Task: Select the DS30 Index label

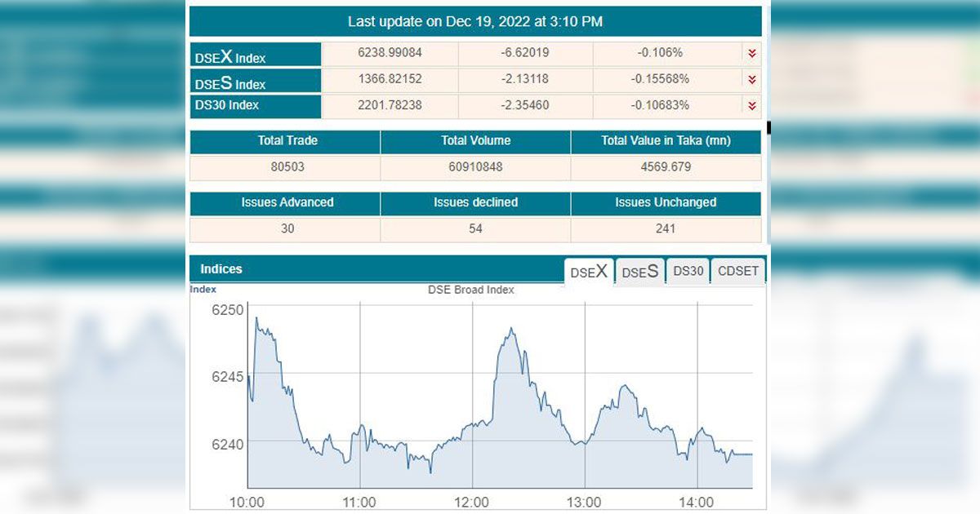Action: (227, 105)
